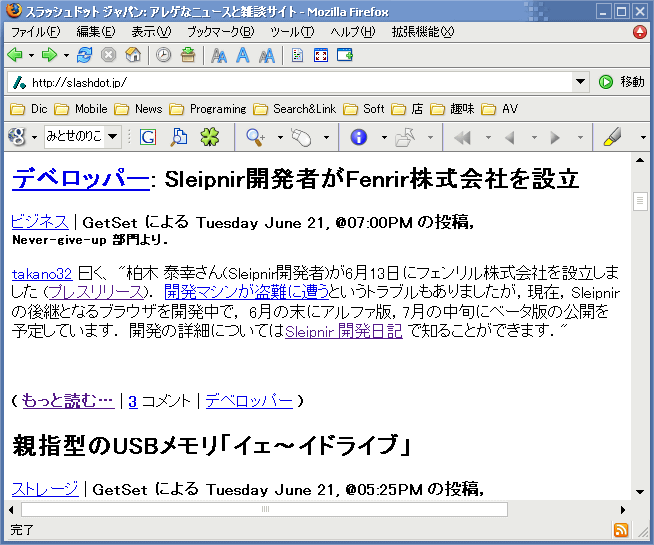
Task: Open new tab with the window plus icon
Action: coord(345,55)
